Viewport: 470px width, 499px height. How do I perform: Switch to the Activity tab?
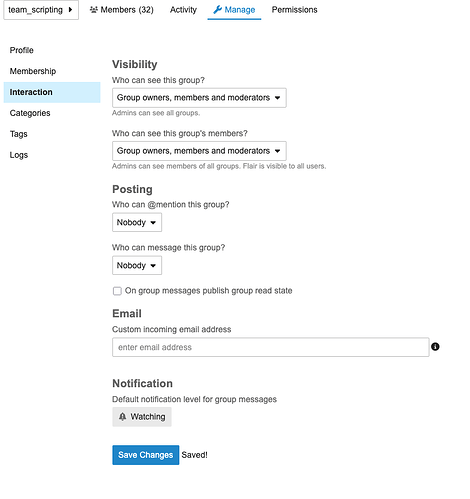pyautogui.click(x=183, y=10)
